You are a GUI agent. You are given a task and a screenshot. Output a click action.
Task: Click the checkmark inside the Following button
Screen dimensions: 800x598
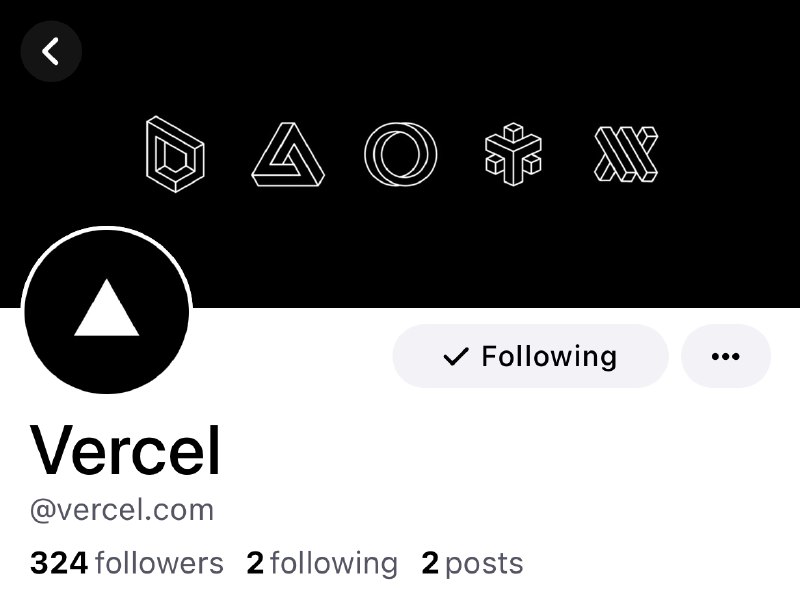[456, 357]
